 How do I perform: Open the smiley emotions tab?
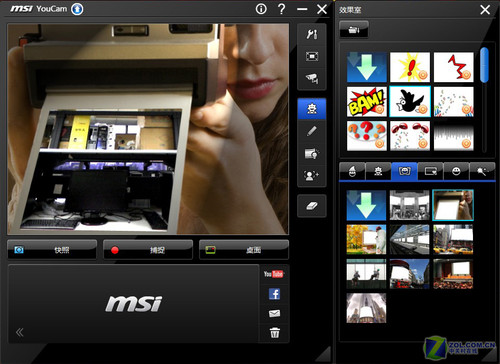click(456, 171)
